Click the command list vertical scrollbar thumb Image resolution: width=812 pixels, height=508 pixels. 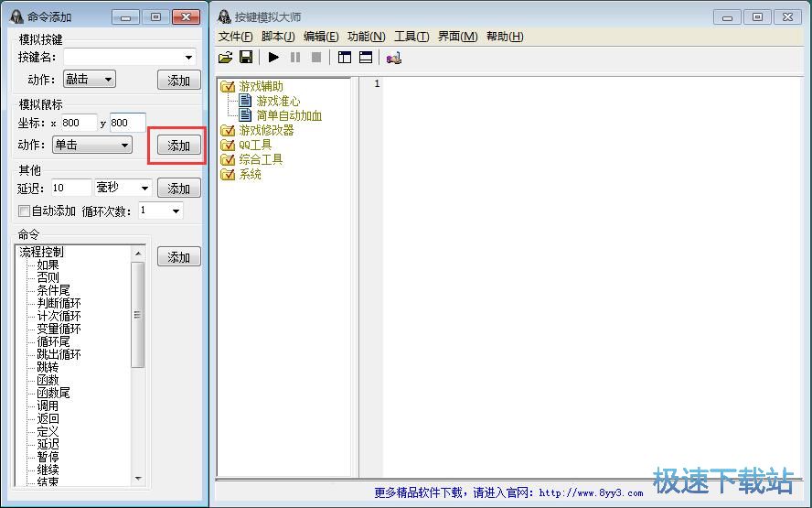click(x=137, y=314)
